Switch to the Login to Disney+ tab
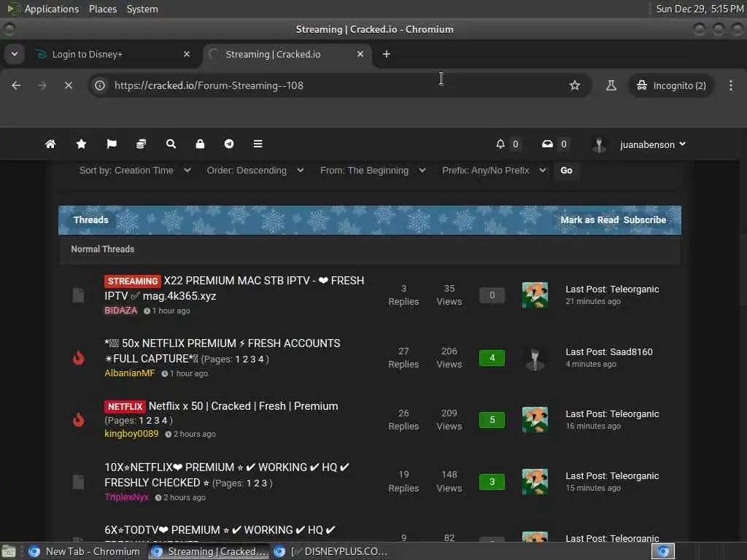The height and width of the screenshot is (560, 747). coord(112,54)
